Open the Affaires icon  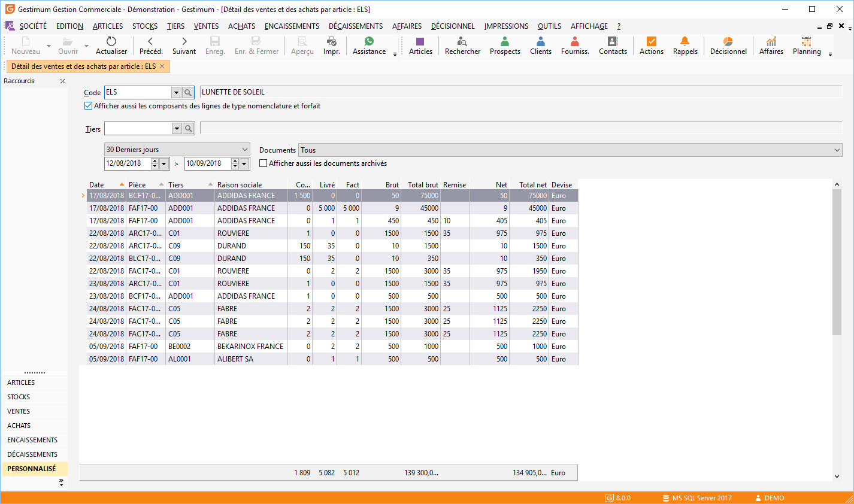(771, 41)
